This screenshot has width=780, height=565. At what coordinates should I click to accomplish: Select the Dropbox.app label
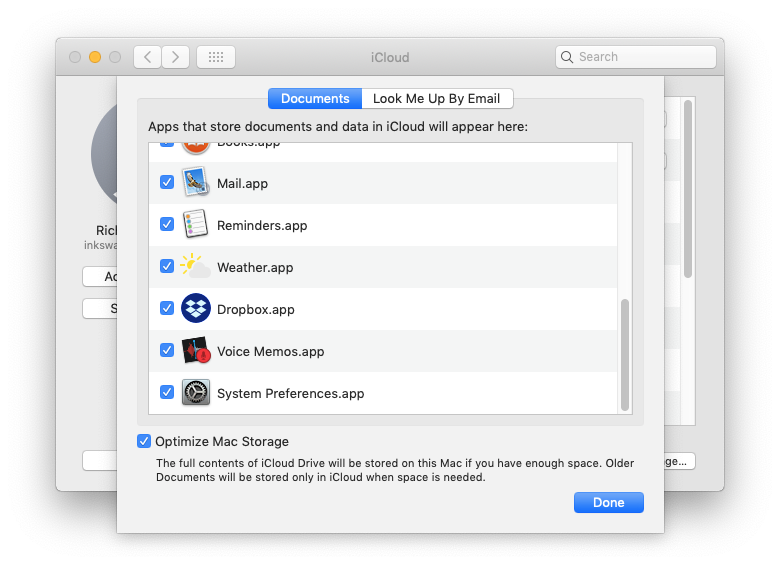coord(256,309)
